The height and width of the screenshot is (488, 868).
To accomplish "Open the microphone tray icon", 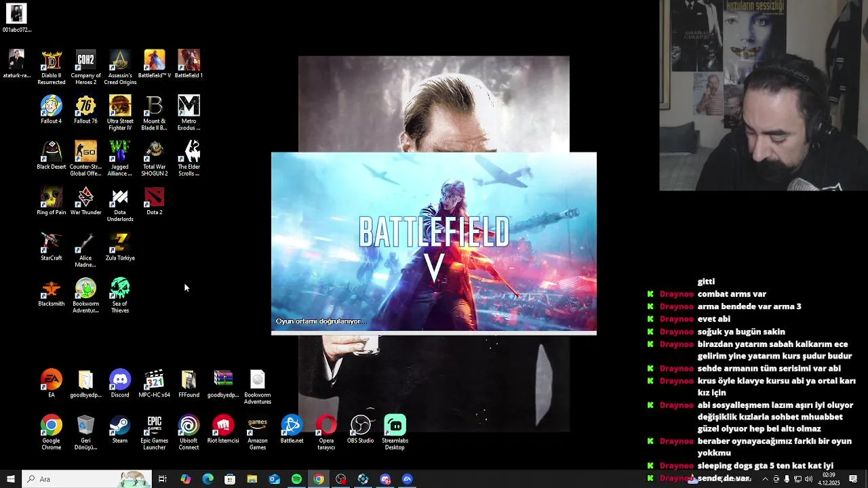I will click(x=787, y=479).
